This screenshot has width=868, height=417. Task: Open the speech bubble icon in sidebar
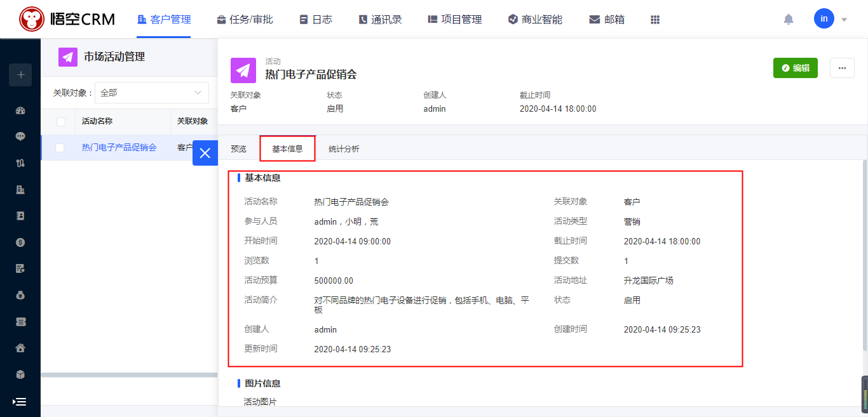[x=20, y=136]
